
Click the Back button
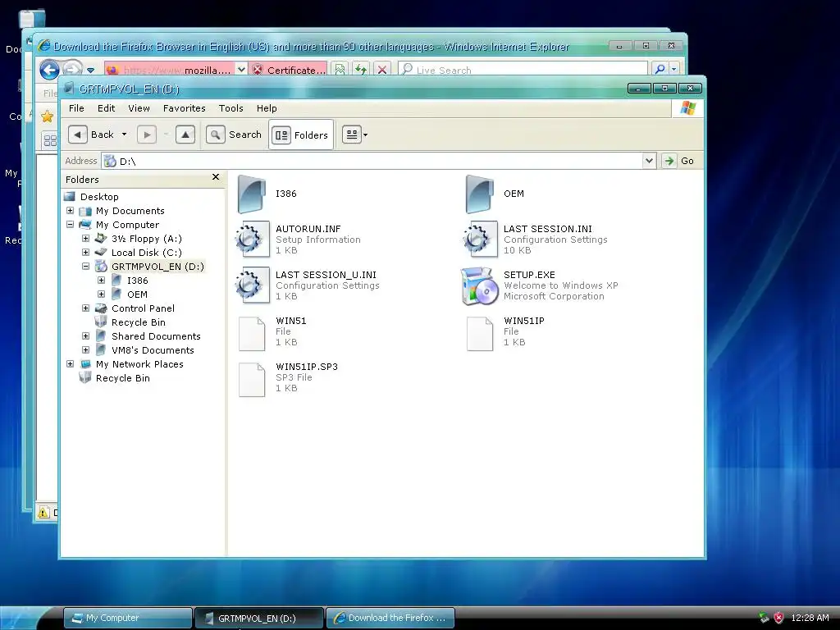(x=92, y=135)
